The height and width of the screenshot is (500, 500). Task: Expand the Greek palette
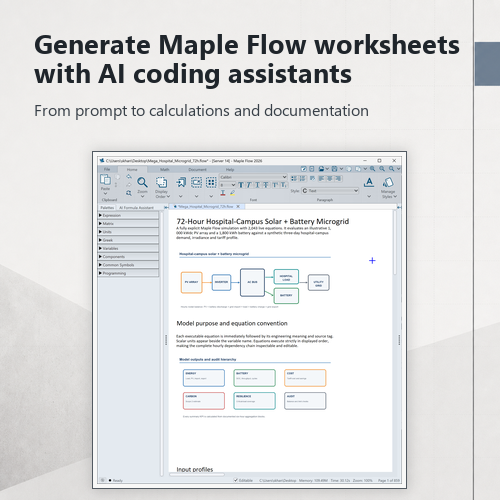(128, 240)
